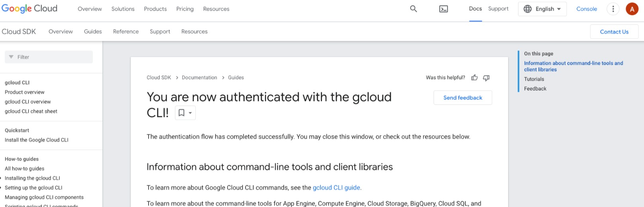Screen dimensions: 644x207
Task: Open the three-dot more options menu
Action: pos(613,9)
